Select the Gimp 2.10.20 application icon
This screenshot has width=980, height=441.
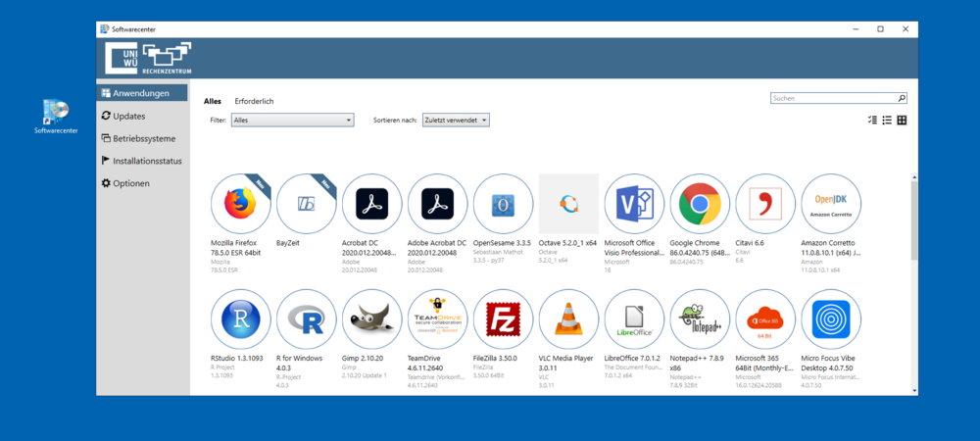[x=372, y=319]
